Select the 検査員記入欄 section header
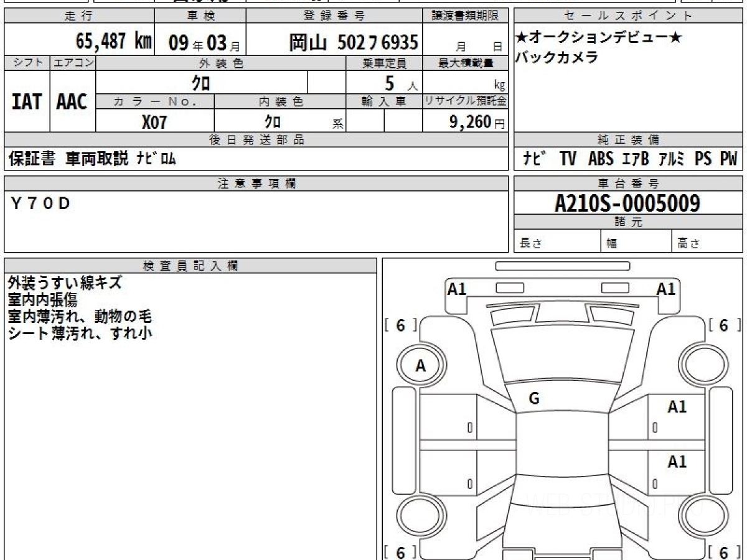This screenshot has height=560, width=747. coord(190,266)
